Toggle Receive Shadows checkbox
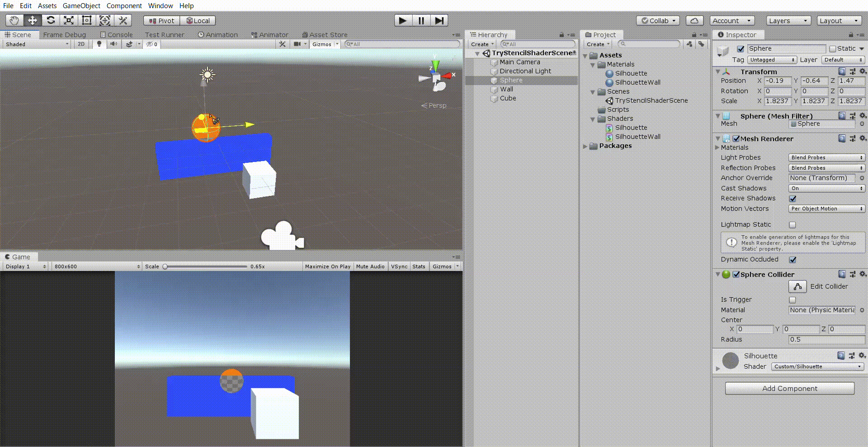The height and width of the screenshot is (447, 868). tap(793, 199)
